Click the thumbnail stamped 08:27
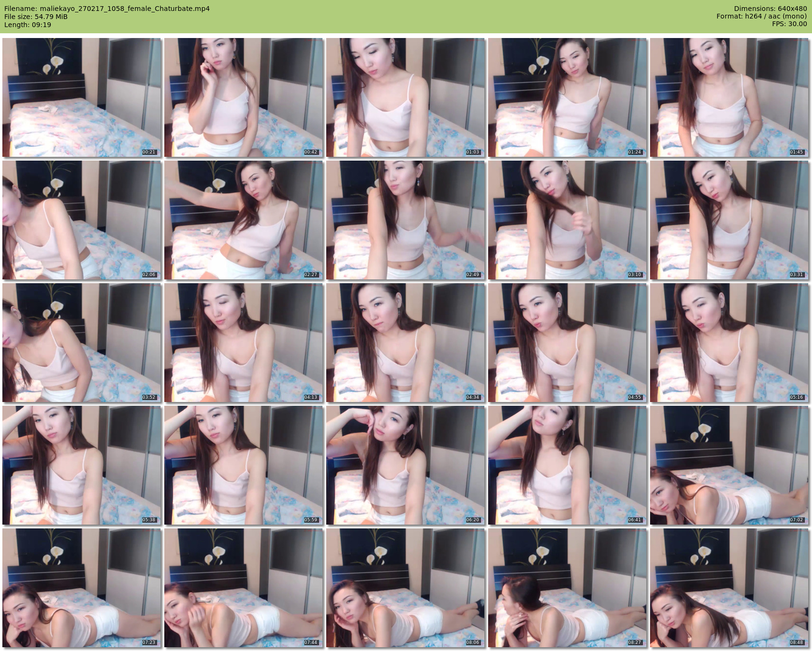Viewport: 812px width, 651px height. coord(567,588)
